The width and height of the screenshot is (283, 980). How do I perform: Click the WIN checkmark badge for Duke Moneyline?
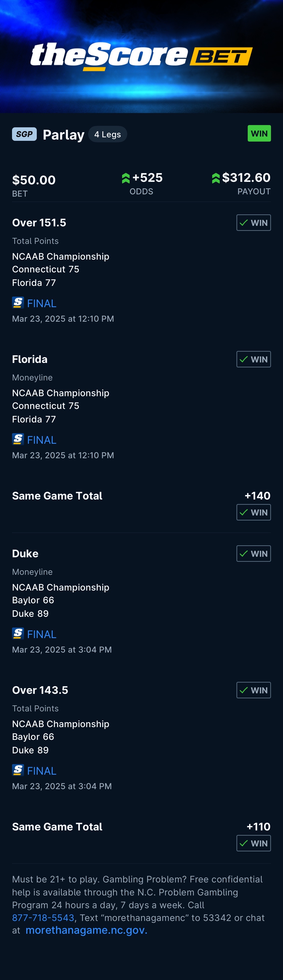pyautogui.click(x=253, y=554)
